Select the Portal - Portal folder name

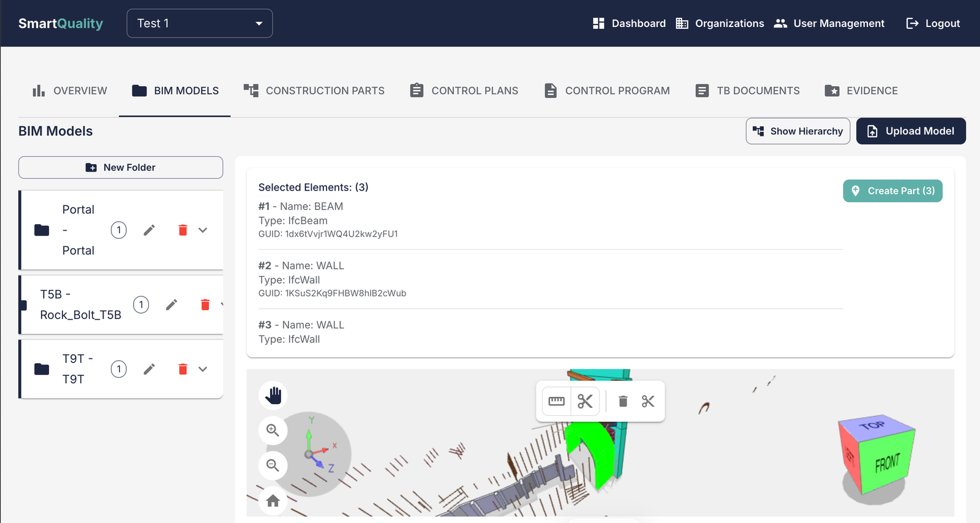[x=78, y=230]
